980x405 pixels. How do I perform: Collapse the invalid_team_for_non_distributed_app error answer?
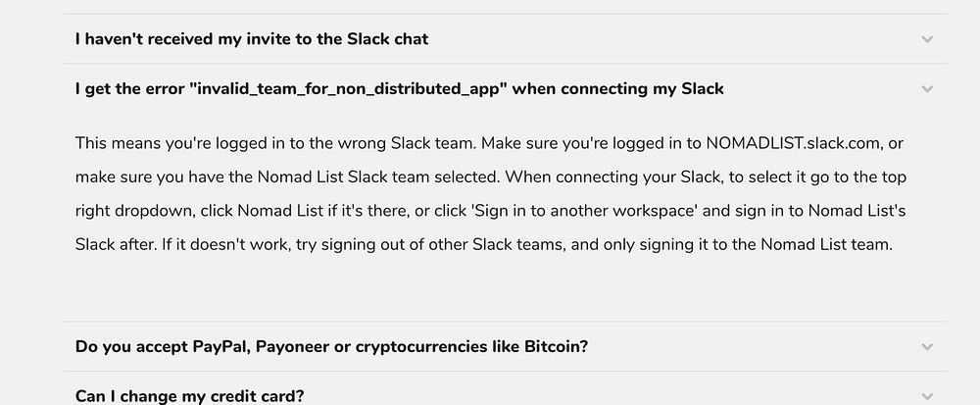399,88
